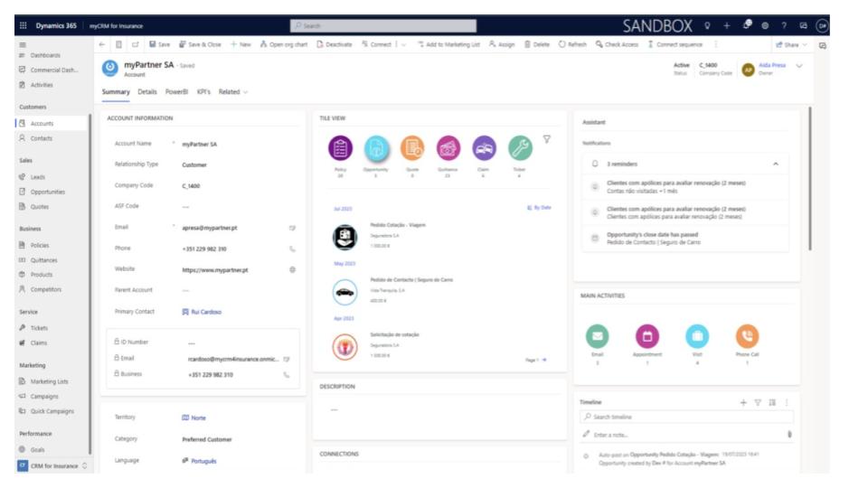Click the email icon beside Email field

292,228
